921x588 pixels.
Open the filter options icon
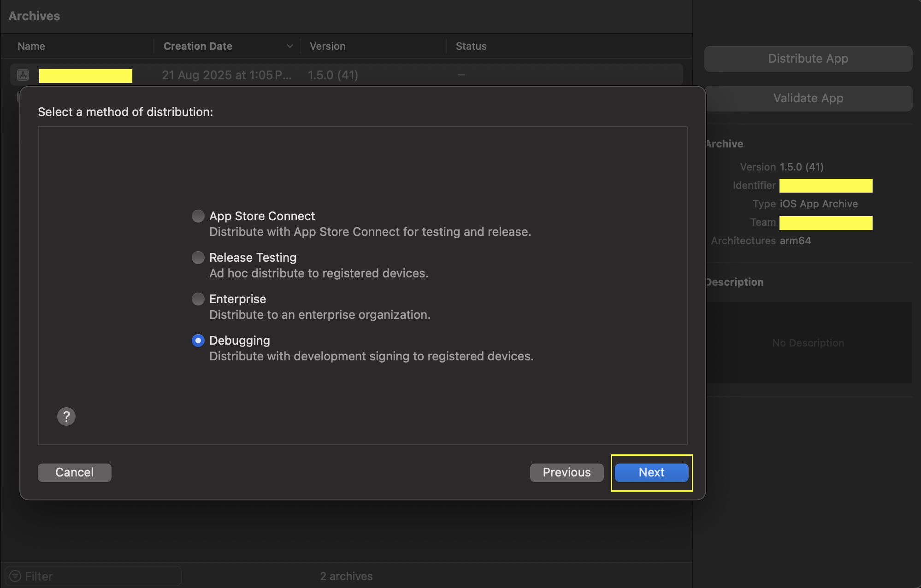[x=15, y=576]
